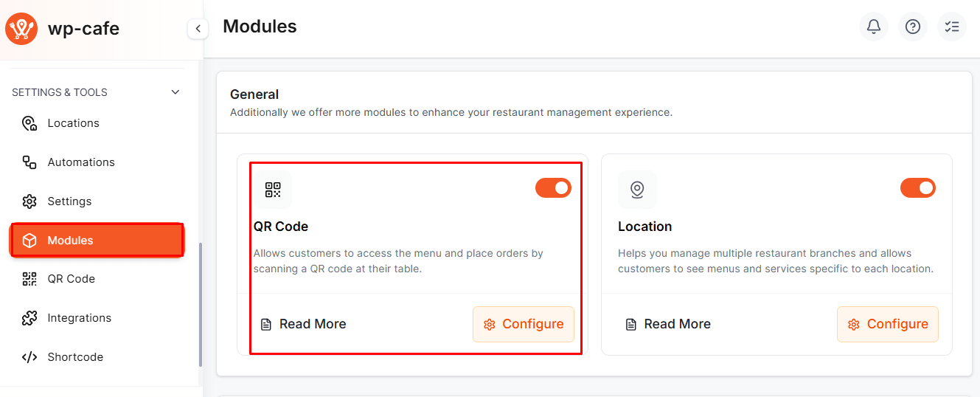This screenshot has width=980, height=397.
Task: Click the wp-cafe logo icon
Action: (x=21, y=29)
